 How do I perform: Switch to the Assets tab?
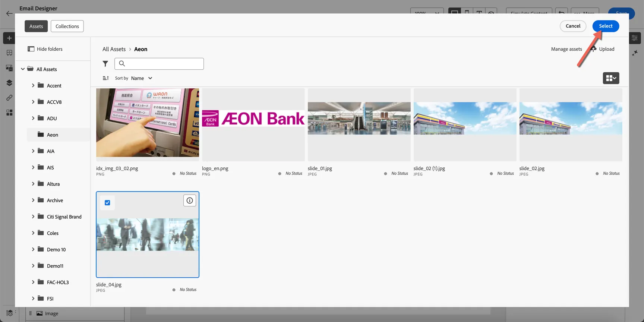point(36,26)
